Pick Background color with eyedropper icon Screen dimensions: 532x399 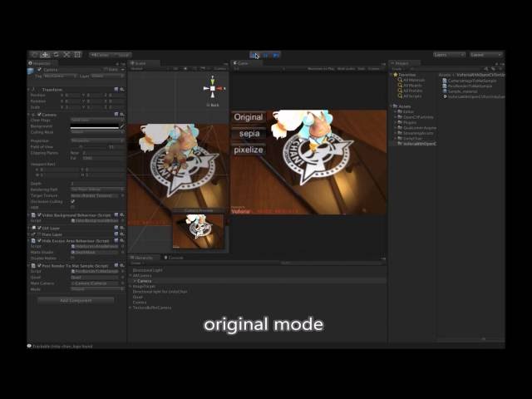coord(122,126)
